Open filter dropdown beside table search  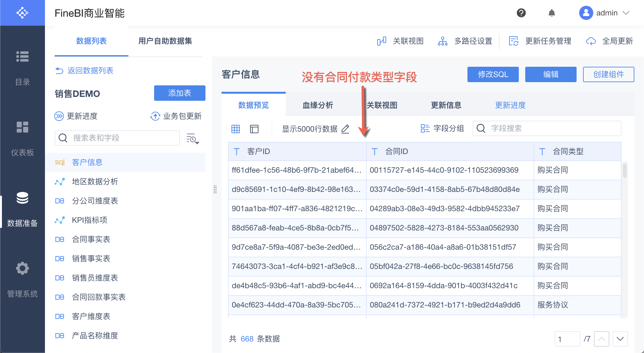(193, 138)
